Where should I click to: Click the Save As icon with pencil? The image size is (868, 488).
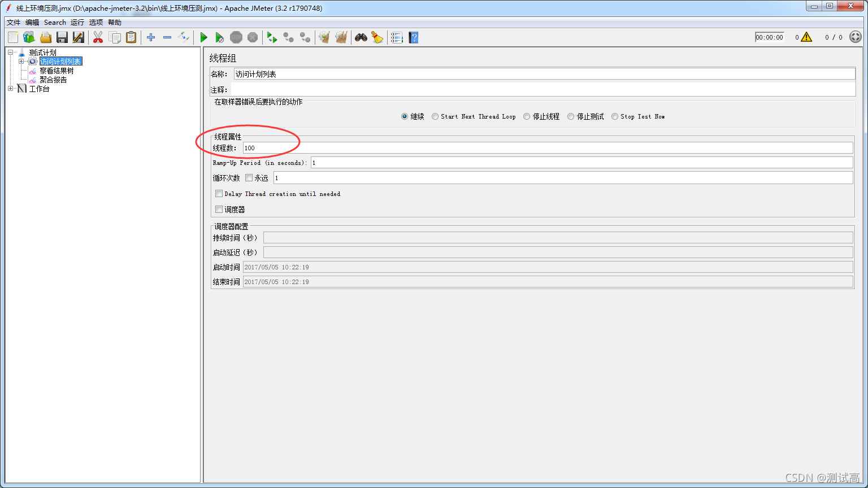tap(79, 37)
